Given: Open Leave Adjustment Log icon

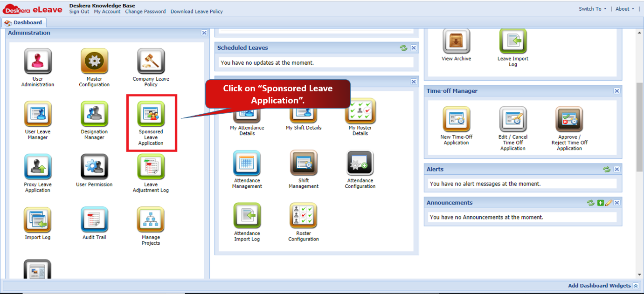Looking at the screenshot, I should [x=151, y=167].
